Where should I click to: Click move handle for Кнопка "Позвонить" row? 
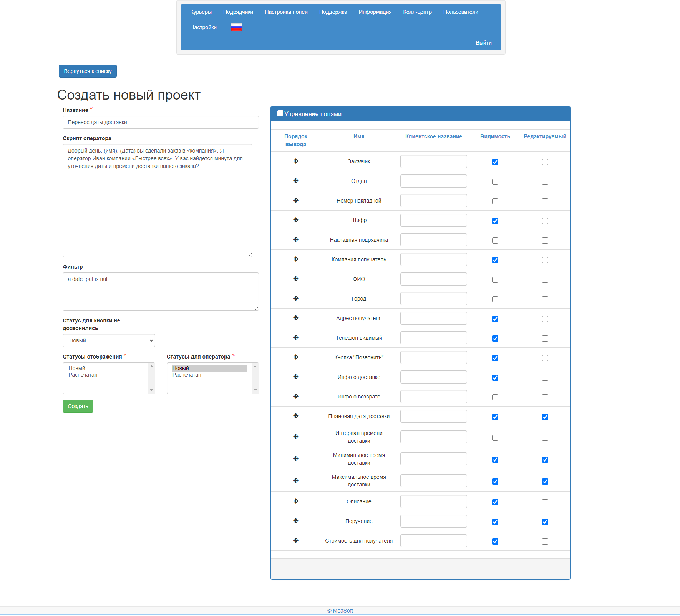(x=296, y=357)
